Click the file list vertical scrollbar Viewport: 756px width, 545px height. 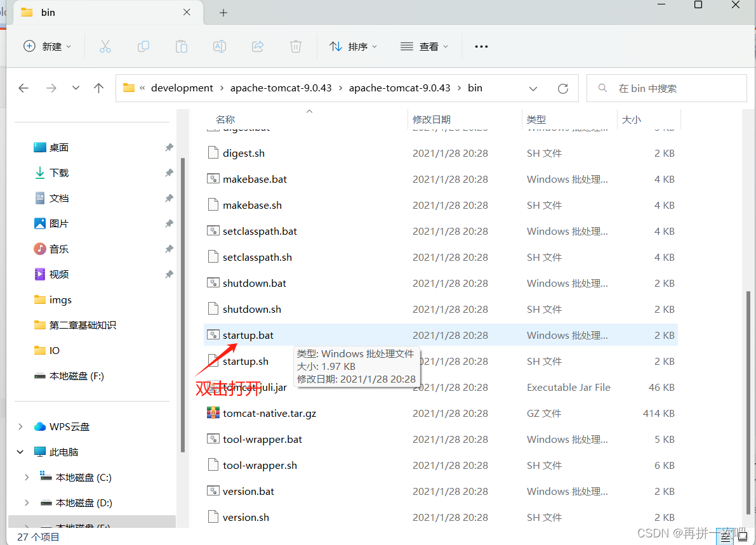tap(748, 402)
